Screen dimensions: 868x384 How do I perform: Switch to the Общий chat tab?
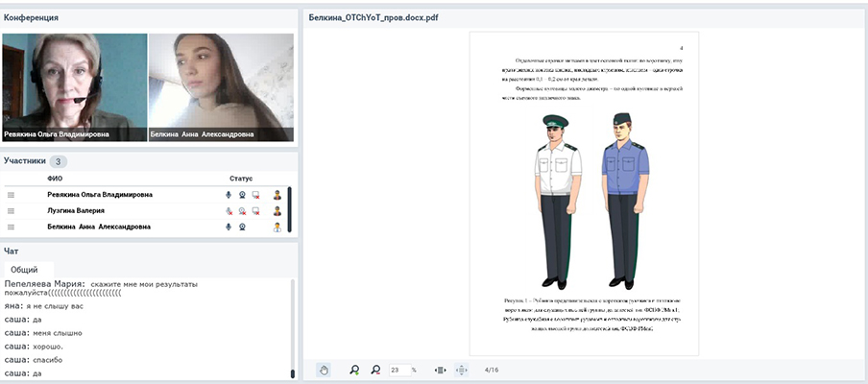tap(24, 271)
